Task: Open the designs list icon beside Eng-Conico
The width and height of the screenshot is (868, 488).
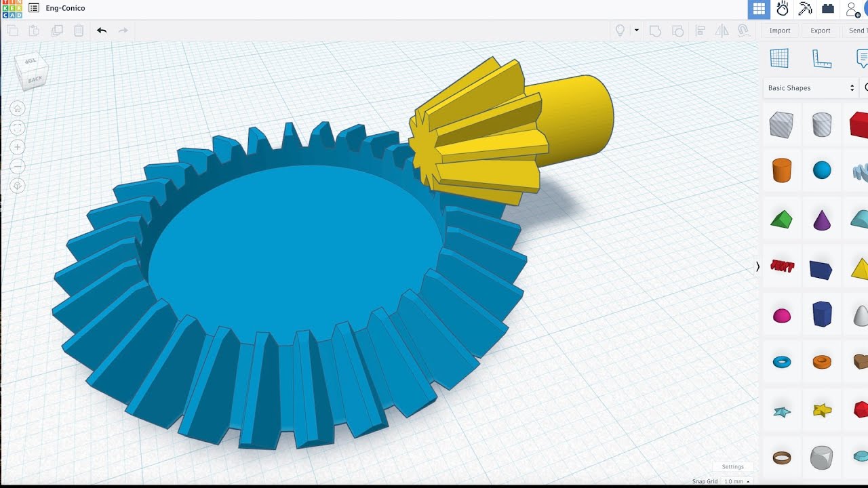Action: 34,9
